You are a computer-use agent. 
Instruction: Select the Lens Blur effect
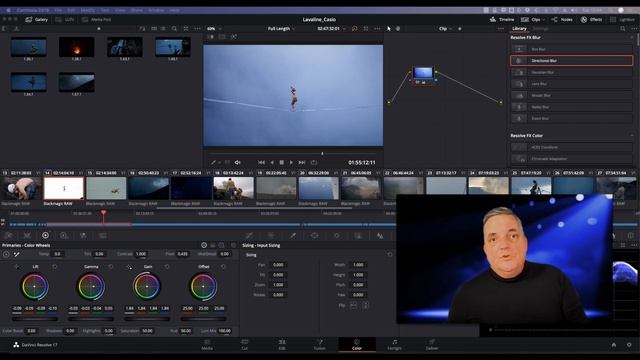pos(571,84)
